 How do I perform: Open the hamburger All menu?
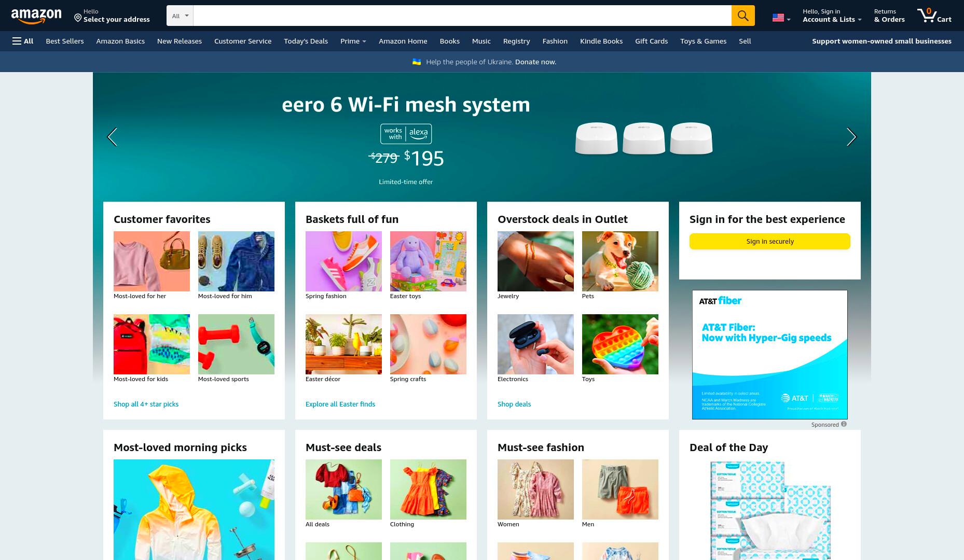pyautogui.click(x=23, y=41)
